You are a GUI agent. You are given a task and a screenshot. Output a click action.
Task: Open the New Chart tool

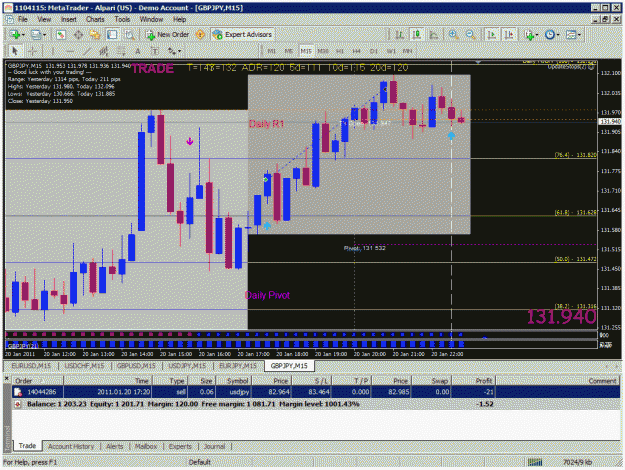tap(15, 35)
